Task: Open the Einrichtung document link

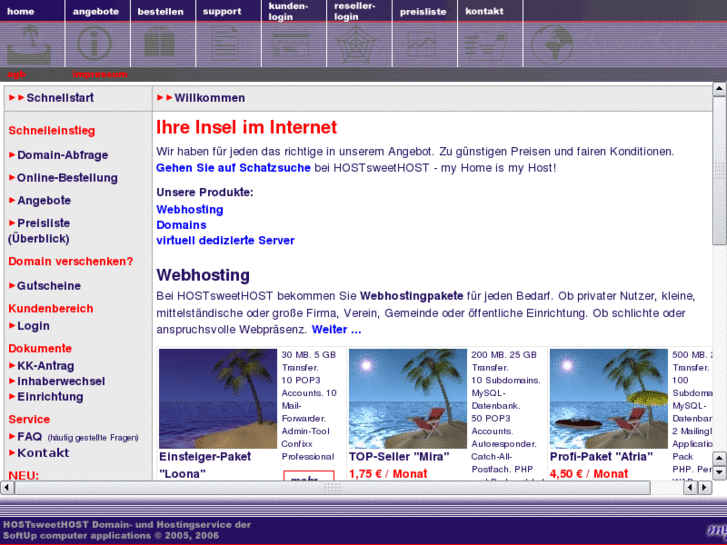Action: [50, 397]
